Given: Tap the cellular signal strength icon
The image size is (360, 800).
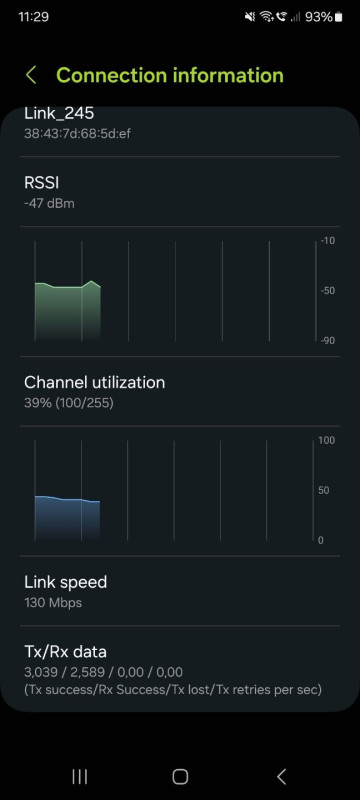Looking at the screenshot, I should pos(295,17).
